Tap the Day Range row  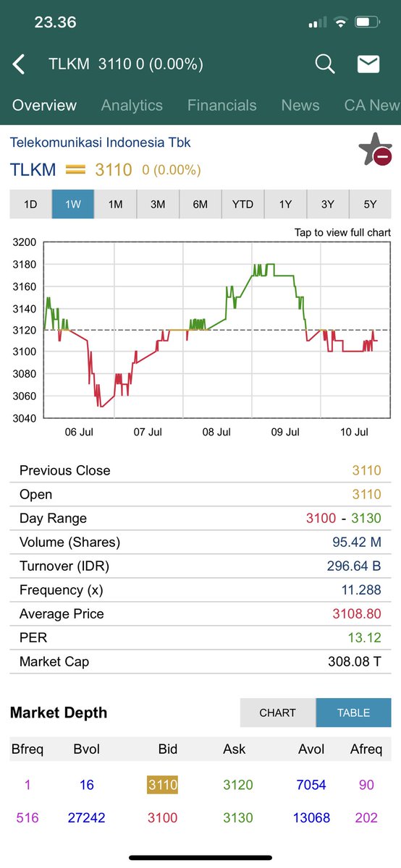coord(200,518)
